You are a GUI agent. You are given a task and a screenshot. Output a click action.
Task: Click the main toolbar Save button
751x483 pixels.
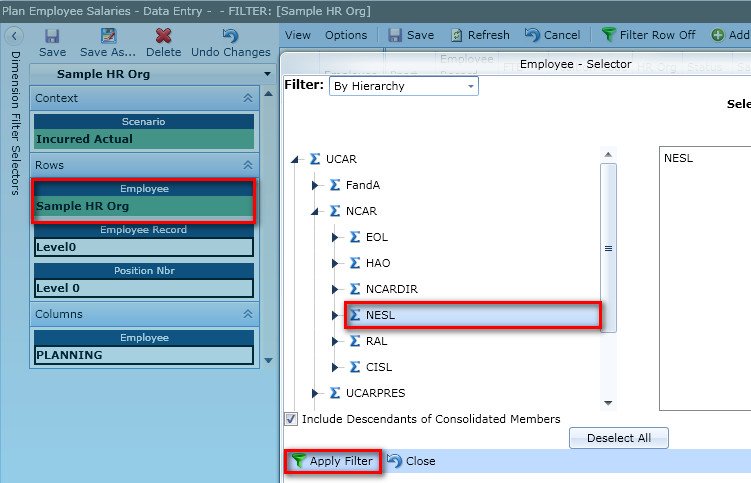[x=411, y=35]
